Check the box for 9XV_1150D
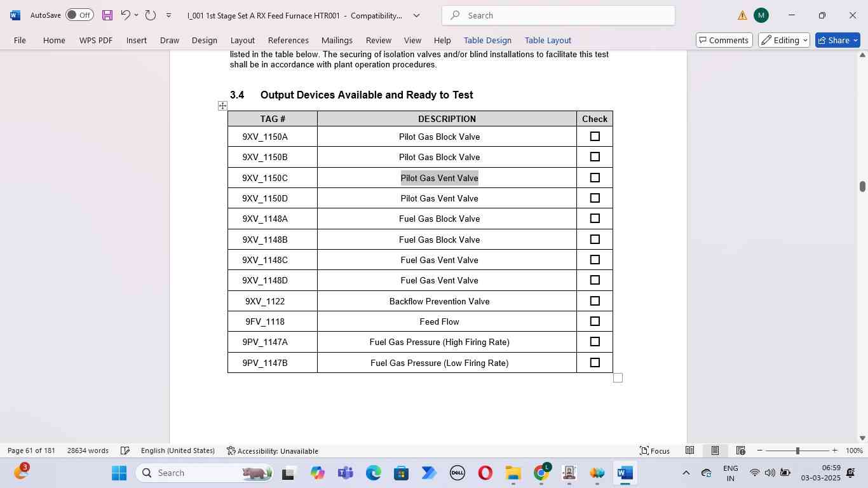The height and width of the screenshot is (488, 868). pos(595,198)
